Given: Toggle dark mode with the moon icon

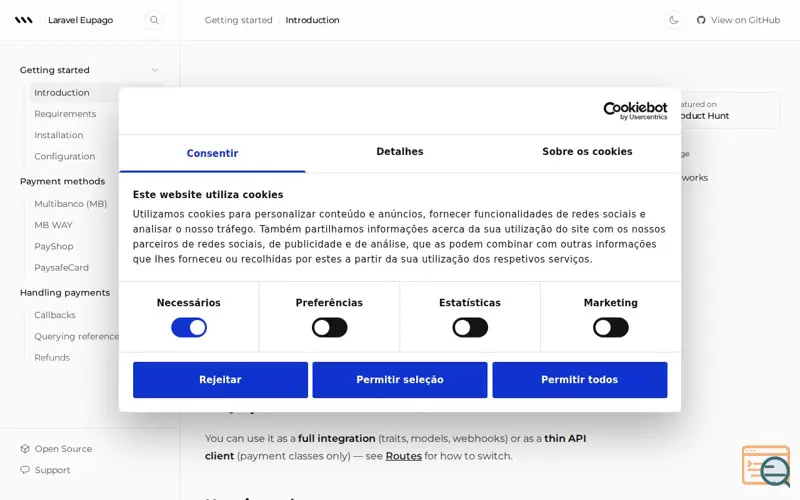Looking at the screenshot, I should point(673,20).
